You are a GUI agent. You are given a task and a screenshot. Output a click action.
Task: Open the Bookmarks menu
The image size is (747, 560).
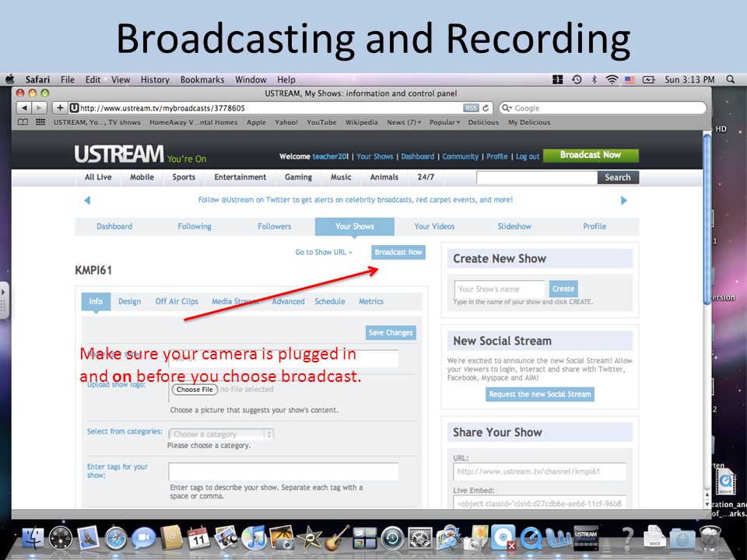click(202, 79)
